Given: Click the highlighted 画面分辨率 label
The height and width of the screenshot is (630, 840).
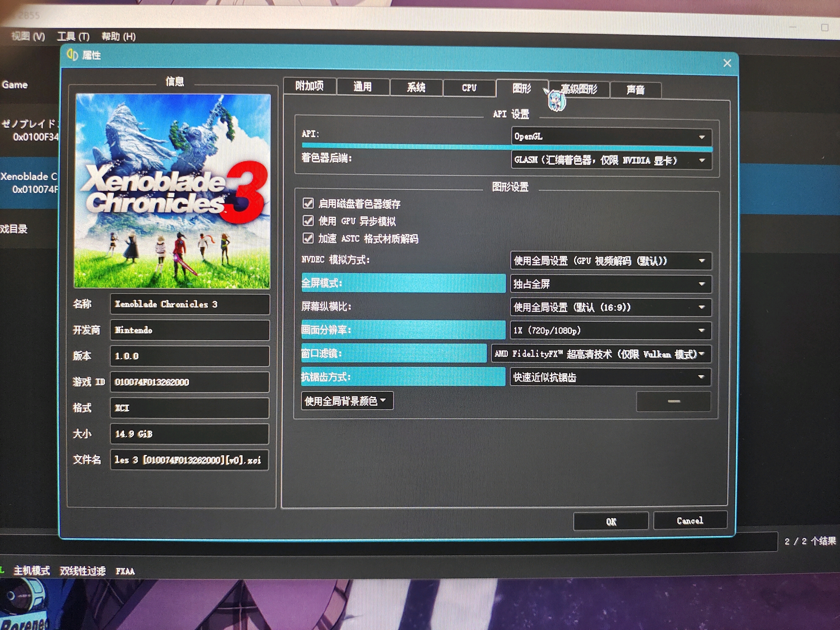Looking at the screenshot, I should [x=404, y=330].
